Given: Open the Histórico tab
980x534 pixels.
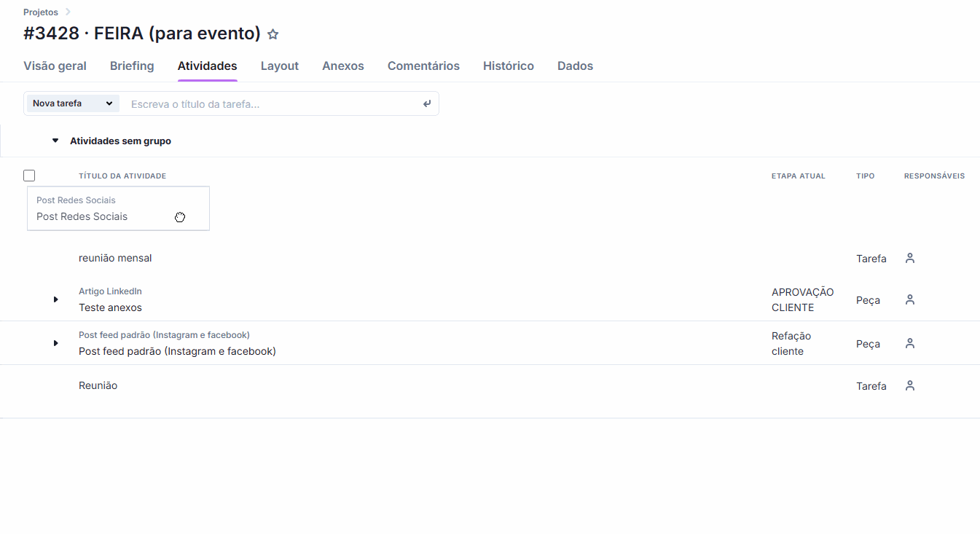Looking at the screenshot, I should (509, 66).
